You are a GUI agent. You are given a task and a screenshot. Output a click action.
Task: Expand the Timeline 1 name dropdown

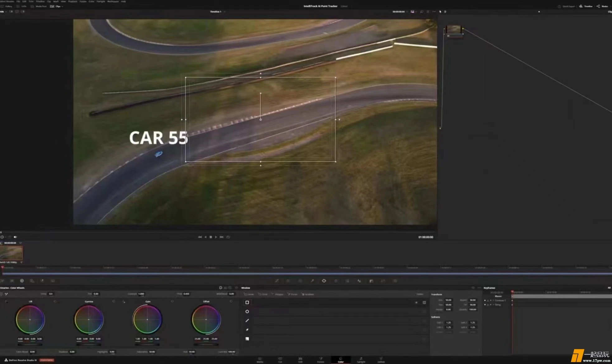(225, 12)
